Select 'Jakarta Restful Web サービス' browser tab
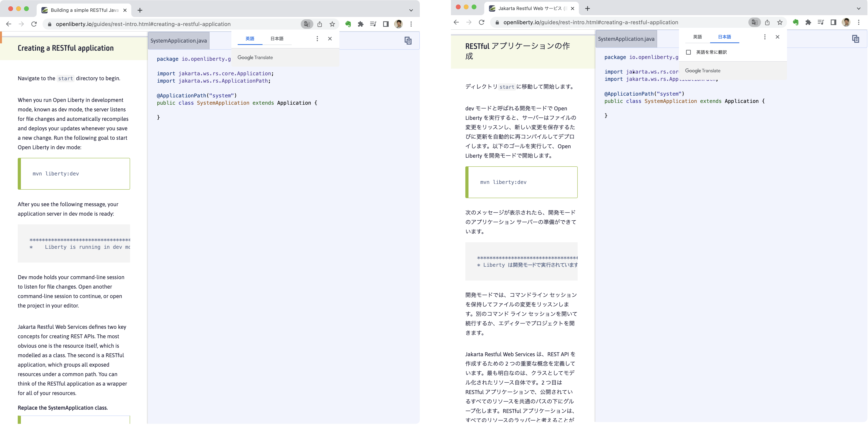 531,8
